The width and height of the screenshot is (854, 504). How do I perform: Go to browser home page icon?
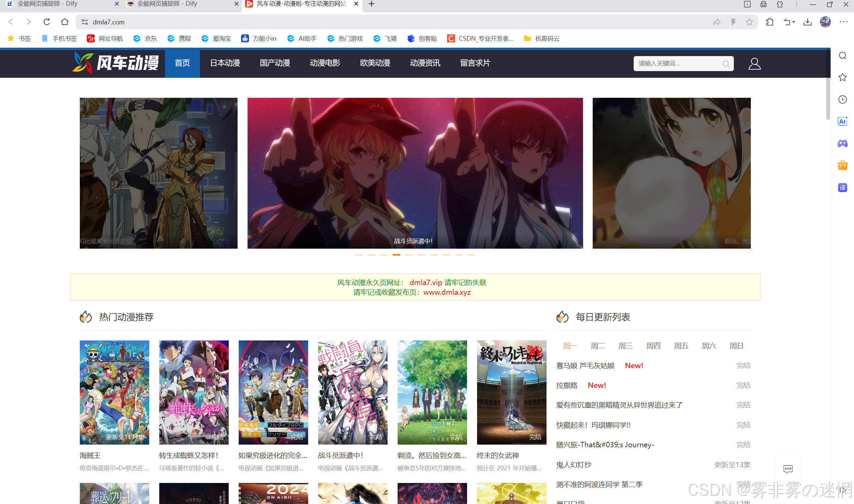(x=64, y=22)
